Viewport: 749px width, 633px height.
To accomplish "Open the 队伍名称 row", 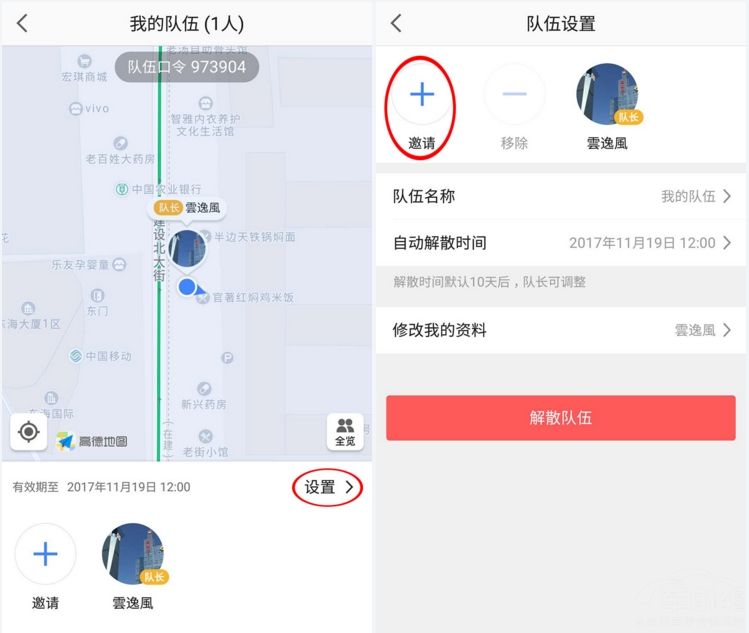I will click(561, 196).
